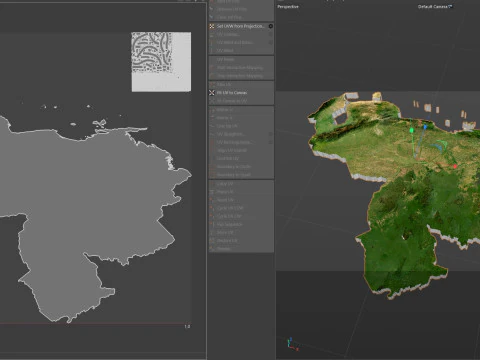The height and width of the screenshot is (360, 480).
Task: Choose Align UV Islands entry
Action: point(241,150)
